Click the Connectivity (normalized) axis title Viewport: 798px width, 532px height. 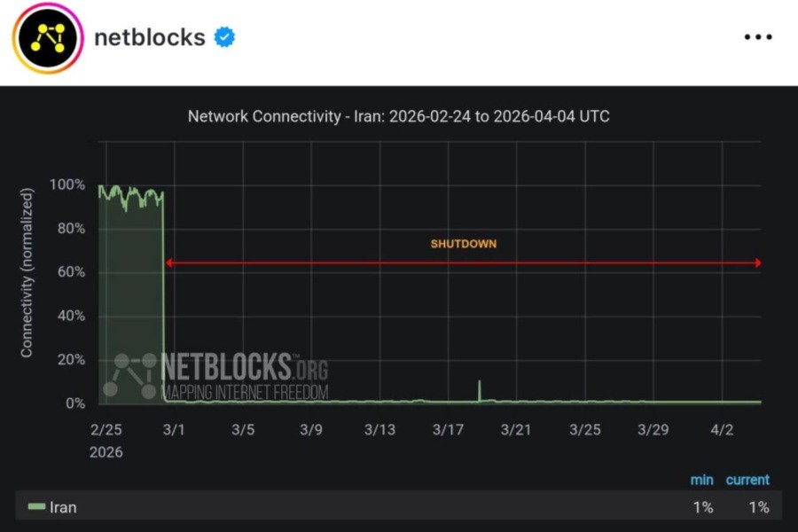pyautogui.click(x=27, y=272)
